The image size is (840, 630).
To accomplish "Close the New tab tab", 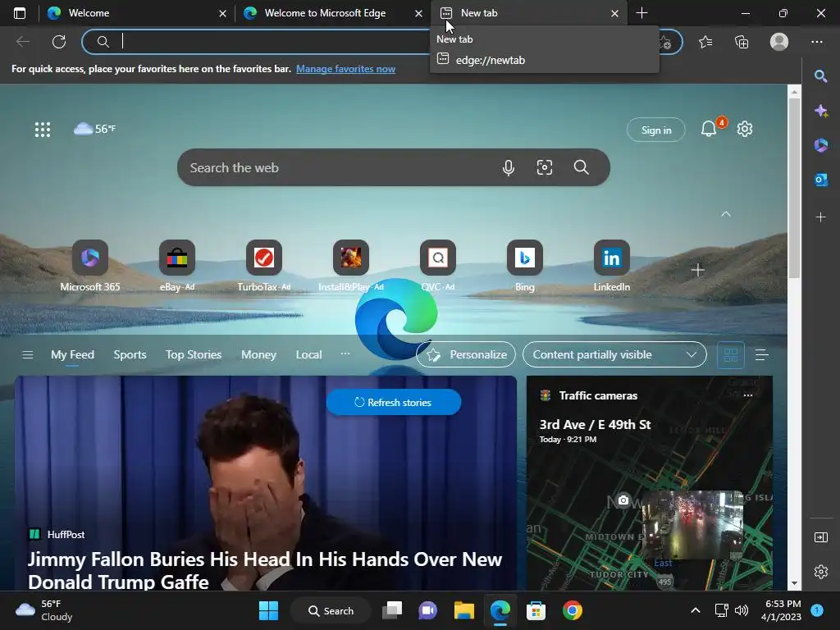I will tap(614, 13).
